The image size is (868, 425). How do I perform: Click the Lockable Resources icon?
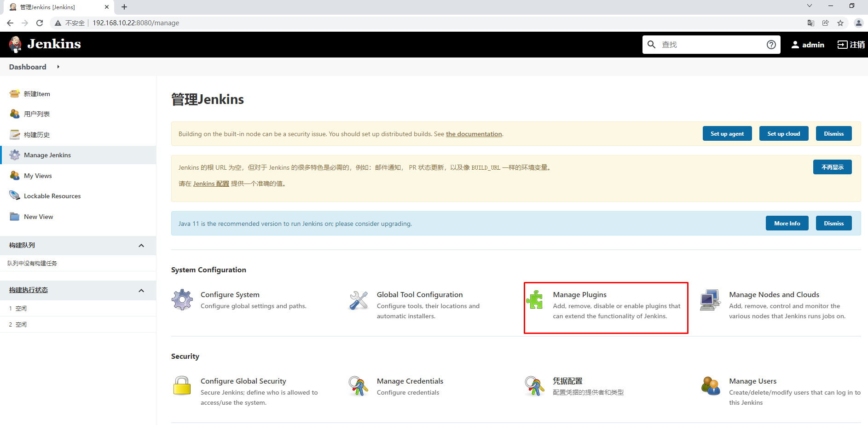(x=15, y=196)
